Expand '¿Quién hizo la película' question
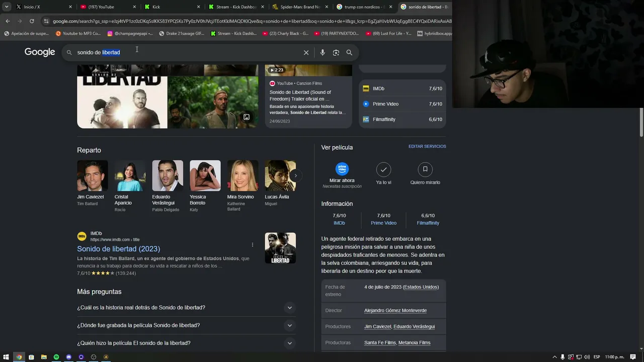Image resolution: width=644 pixels, height=362 pixels. [185, 343]
